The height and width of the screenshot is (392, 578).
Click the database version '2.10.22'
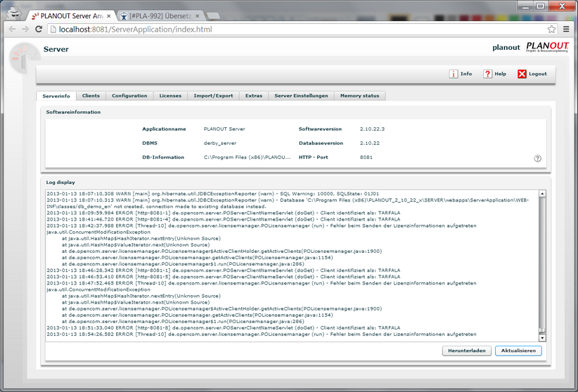click(369, 143)
